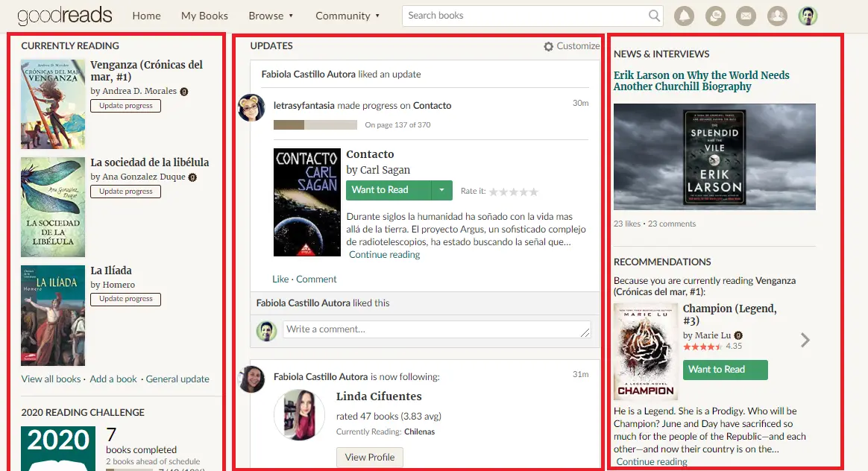The height and width of the screenshot is (471, 868).
Task: Click your profile photo thumbnail in top bar
Action: (808, 15)
